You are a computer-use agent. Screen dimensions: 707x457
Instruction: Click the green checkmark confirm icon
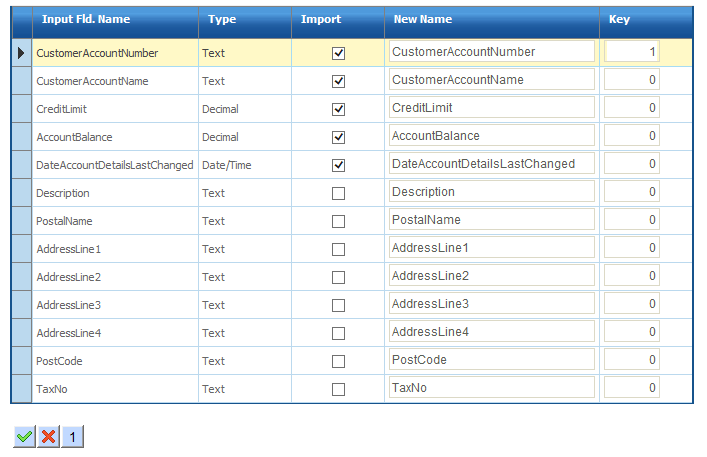pyautogui.click(x=24, y=436)
